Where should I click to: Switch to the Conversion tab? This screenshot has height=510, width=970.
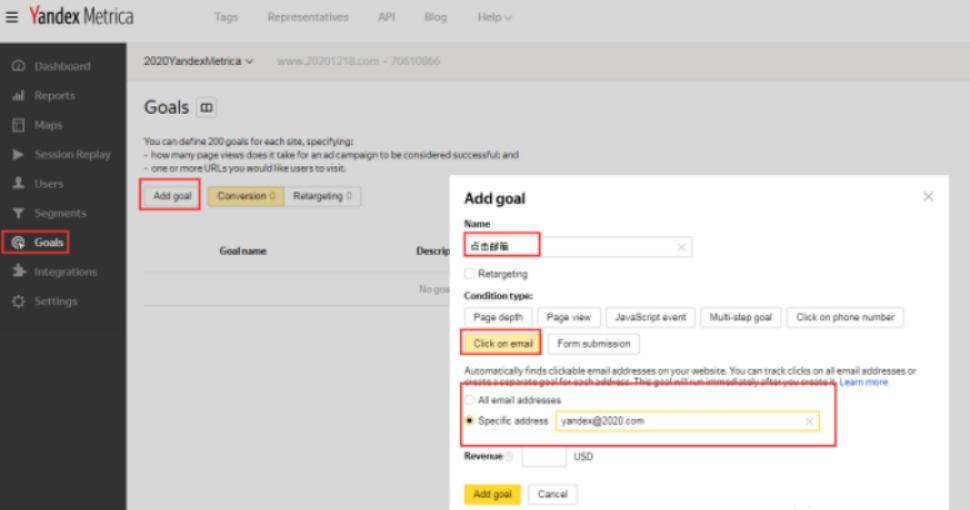coord(246,196)
